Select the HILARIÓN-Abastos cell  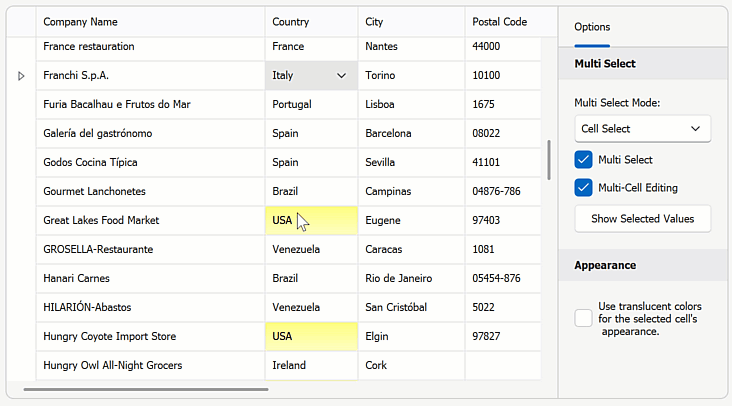(150, 308)
